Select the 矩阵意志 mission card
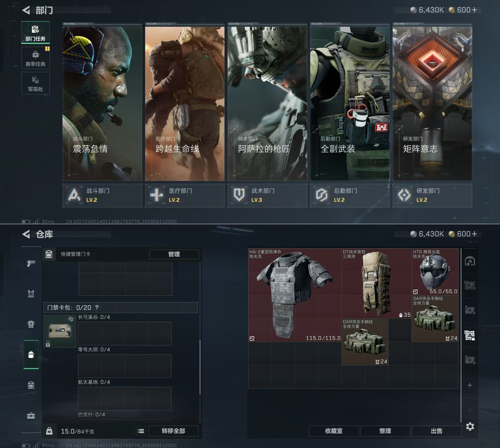 coord(432,103)
